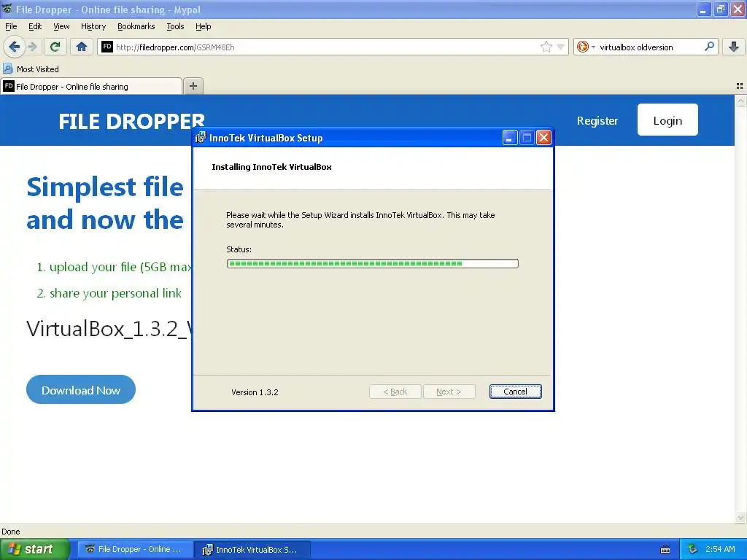This screenshot has height=560, width=747.
Task: Open the URL history dropdown arrow
Action: coord(560,47)
